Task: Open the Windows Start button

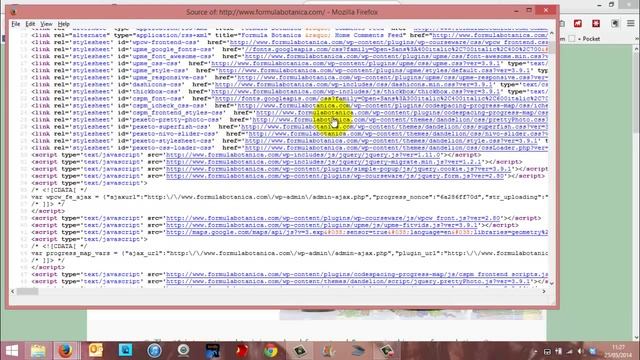Action: click(x=12, y=351)
